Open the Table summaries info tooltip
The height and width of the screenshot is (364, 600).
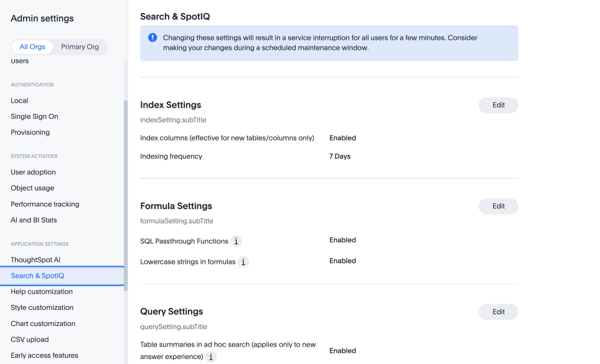tap(211, 357)
